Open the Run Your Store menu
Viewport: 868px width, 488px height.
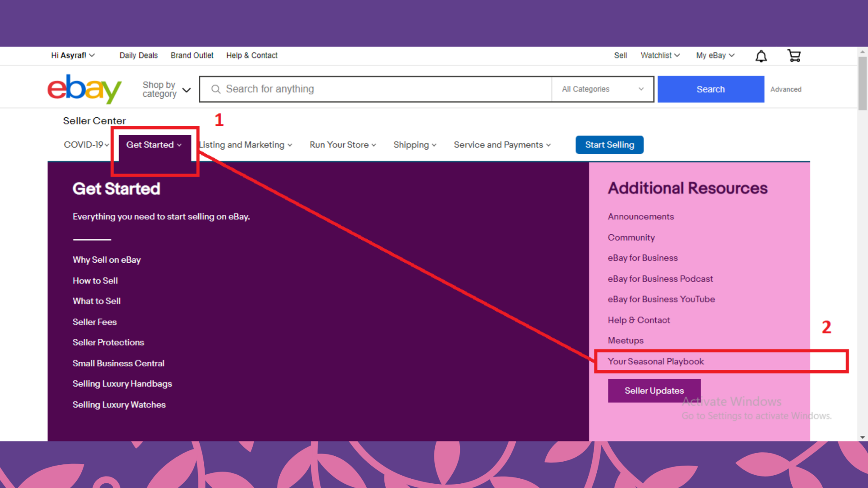pyautogui.click(x=342, y=145)
